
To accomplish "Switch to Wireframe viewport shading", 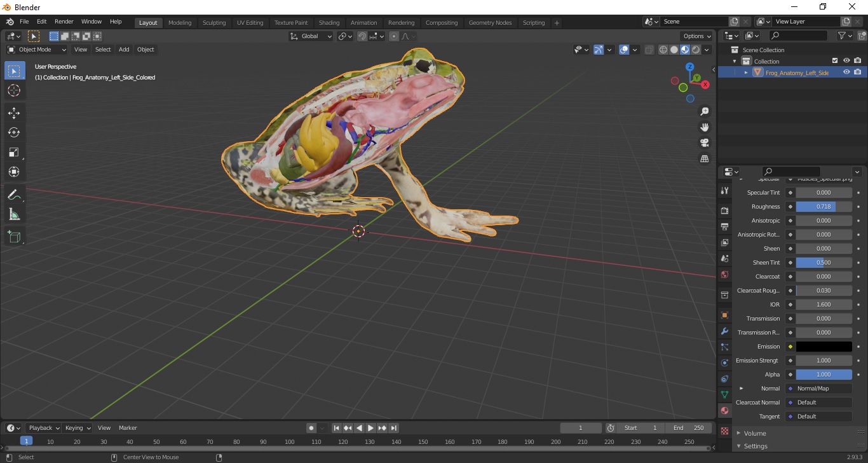I will click(663, 50).
